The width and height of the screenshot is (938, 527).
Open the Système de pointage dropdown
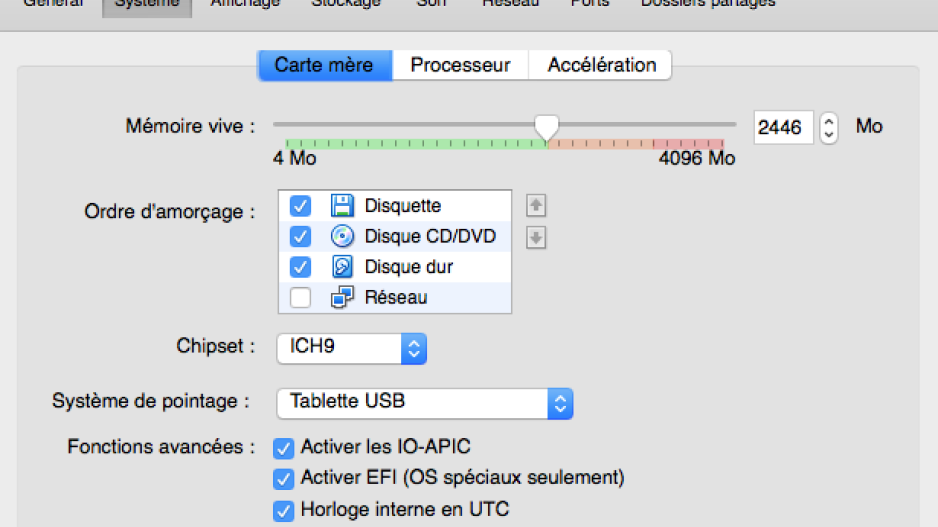(425, 403)
